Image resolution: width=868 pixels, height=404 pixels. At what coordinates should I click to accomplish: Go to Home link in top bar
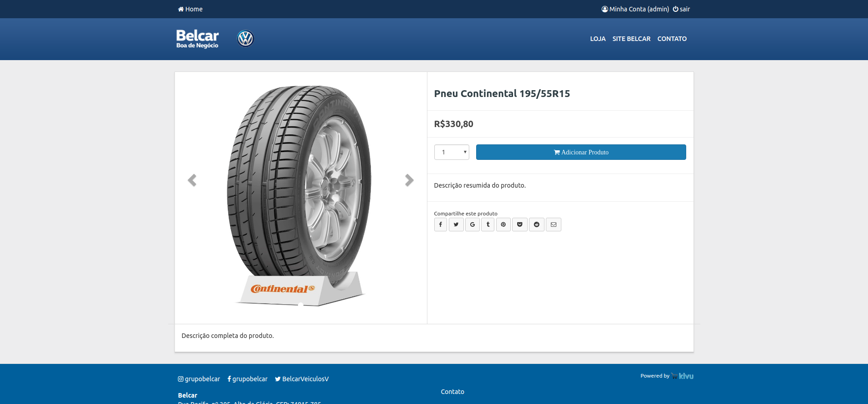190,9
